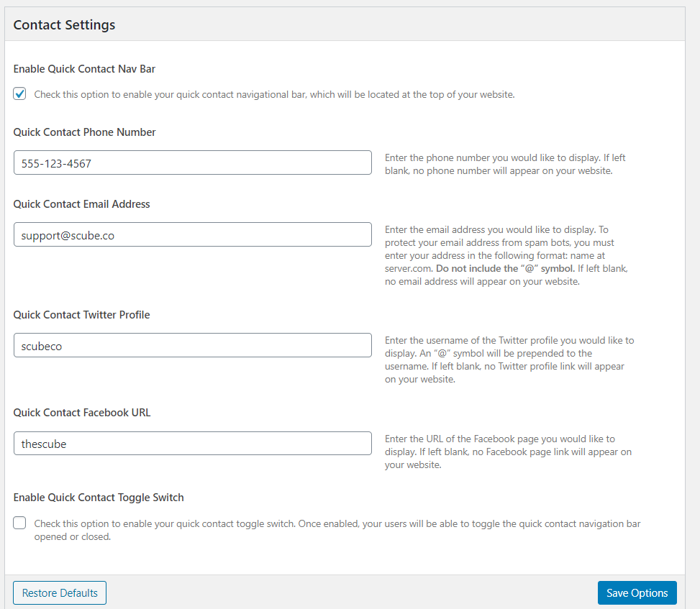The height and width of the screenshot is (609, 700).
Task: Click the phone number help description
Action: (x=505, y=164)
